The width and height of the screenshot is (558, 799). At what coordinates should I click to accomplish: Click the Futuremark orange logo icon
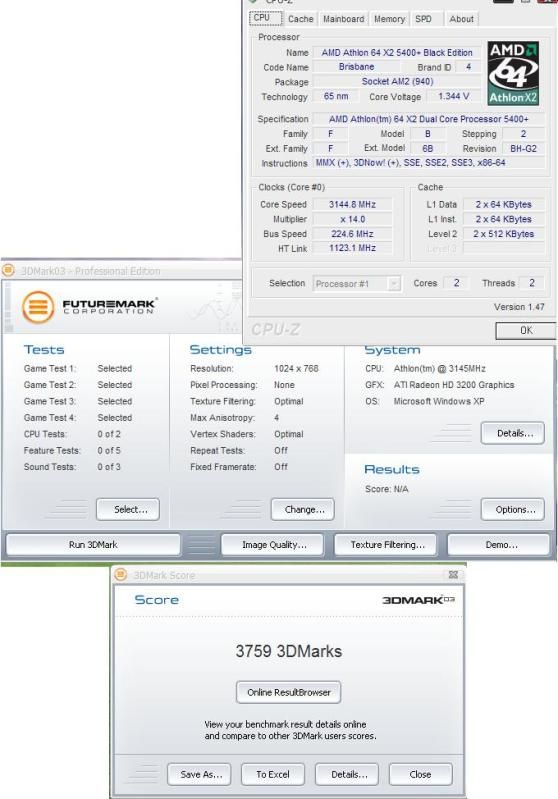pos(38,307)
